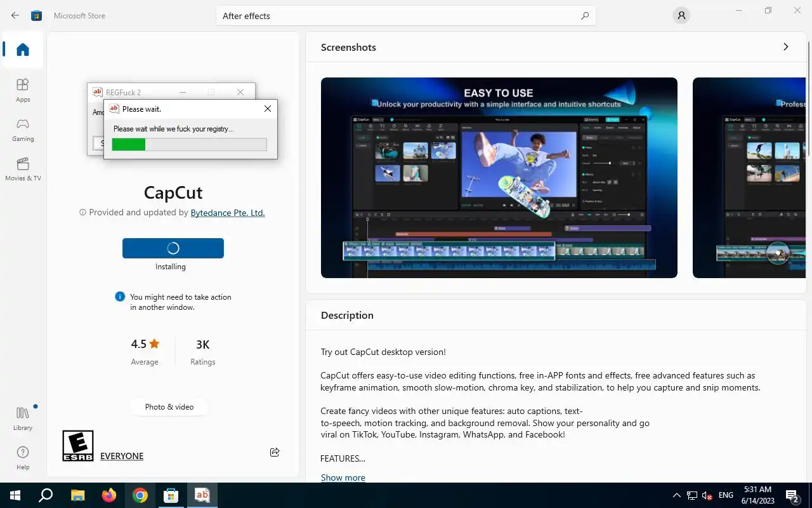Click the share icon for CapCut
This screenshot has height=508, width=812.
[x=275, y=452]
